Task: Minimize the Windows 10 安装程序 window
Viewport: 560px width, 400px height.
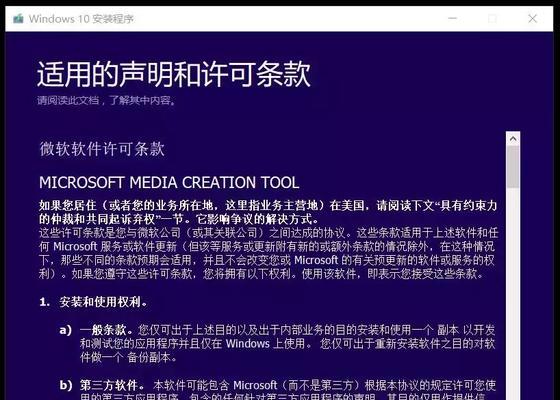Action: click(x=452, y=18)
